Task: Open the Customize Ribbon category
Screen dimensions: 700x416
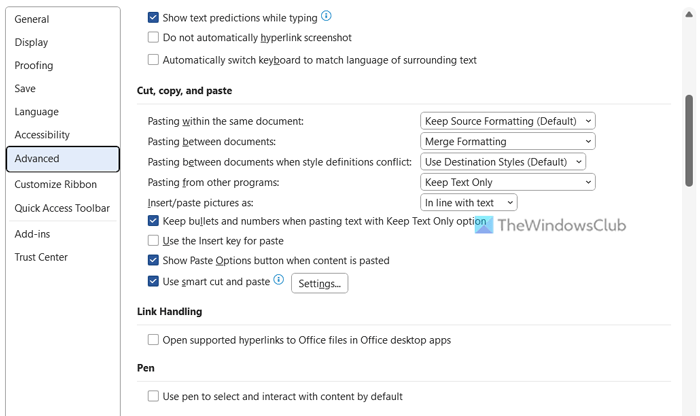Action: point(55,184)
